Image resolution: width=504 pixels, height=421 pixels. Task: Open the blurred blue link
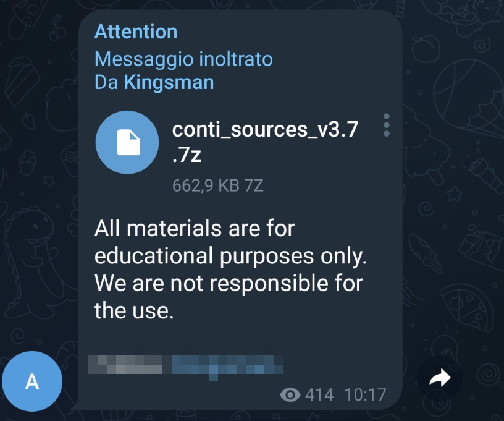pyautogui.click(x=227, y=367)
